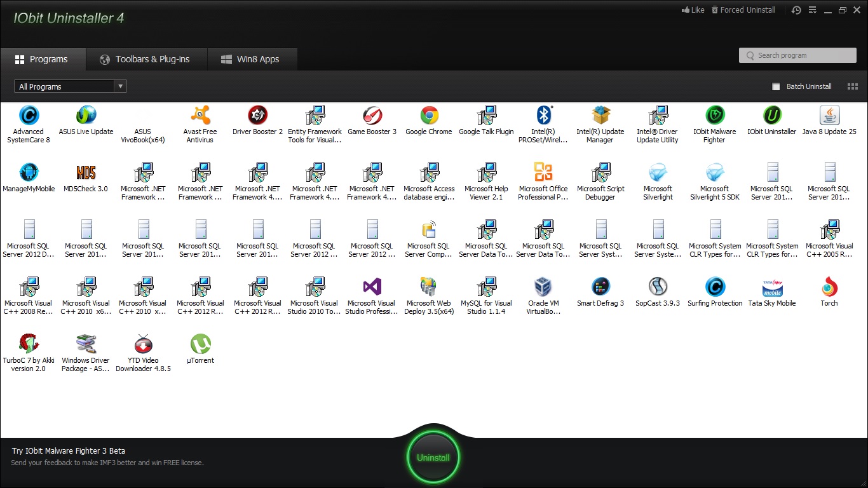Select the SopCast 3.9.3 icon
This screenshot has height=488, width=868.
click(x=658, y=288)
